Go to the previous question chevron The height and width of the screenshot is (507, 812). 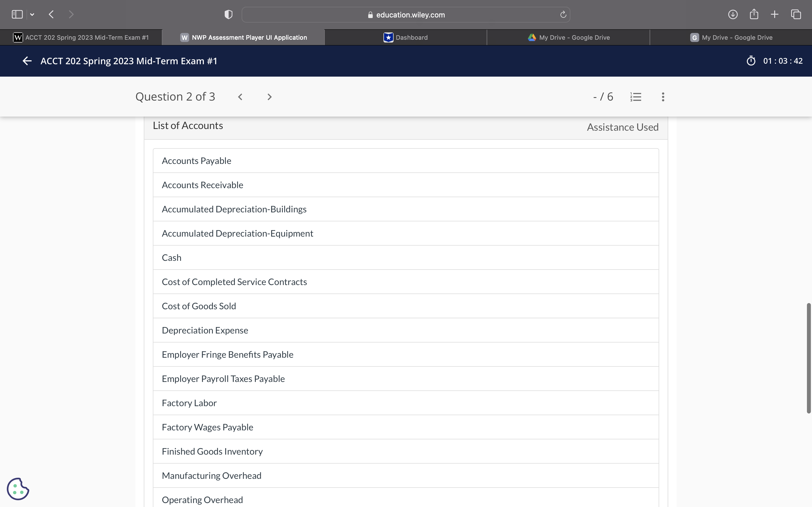[x=240, y=97]
